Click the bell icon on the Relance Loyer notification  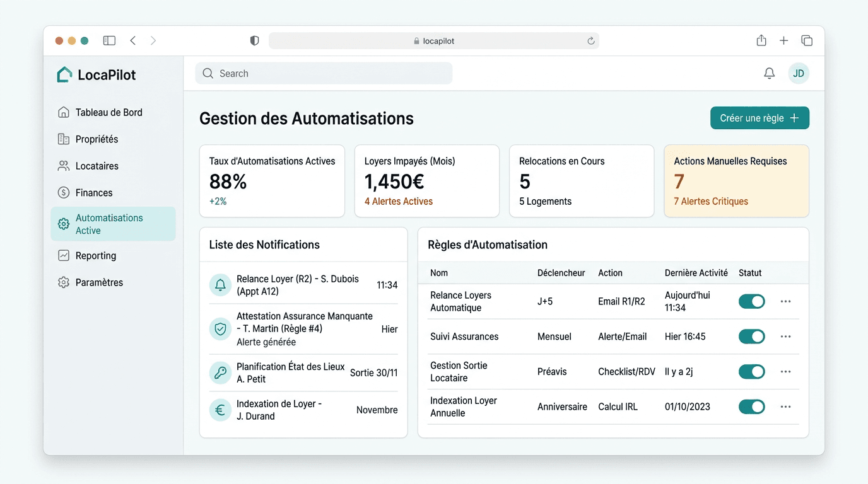click(220, 285)
